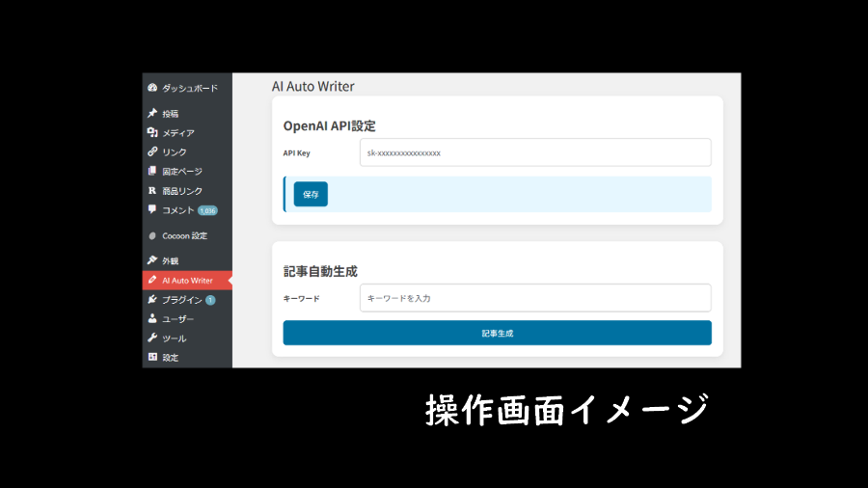Select AI Auto Writer in sidebar
This screenshot has height=488, width=868.
pyautogui.click(x=187, y=281)
